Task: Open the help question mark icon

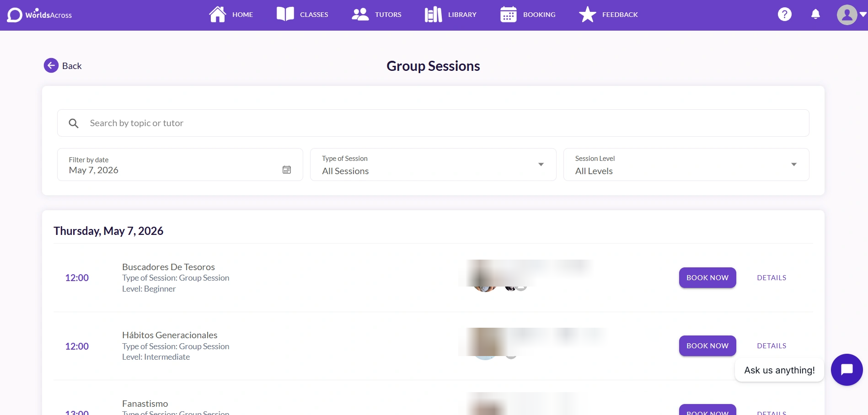Action: (785, 14)
